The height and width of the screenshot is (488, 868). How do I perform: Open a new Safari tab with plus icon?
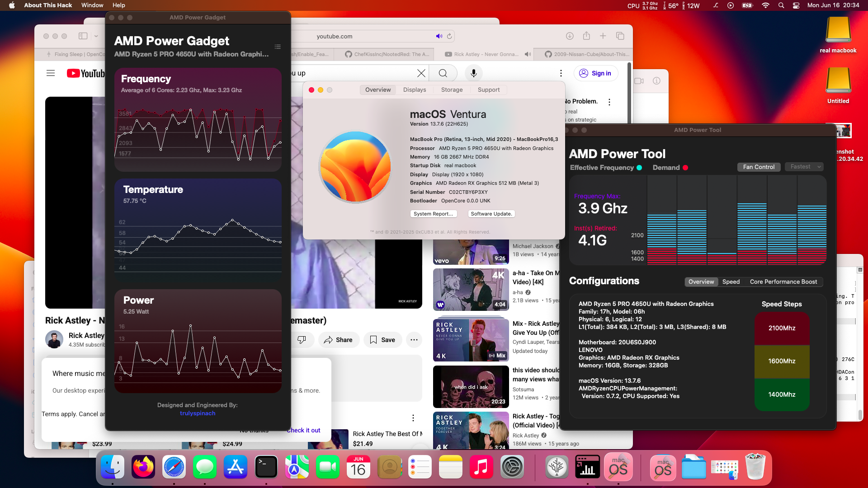click(x=603, y=36)
